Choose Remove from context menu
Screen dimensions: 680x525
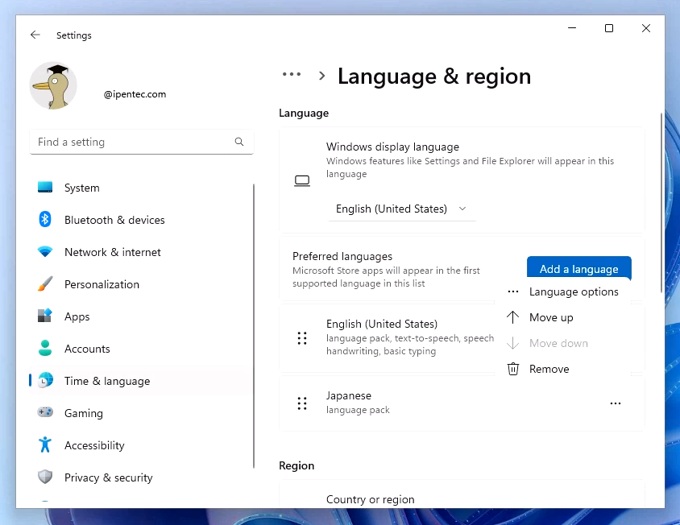pos(563,369)
